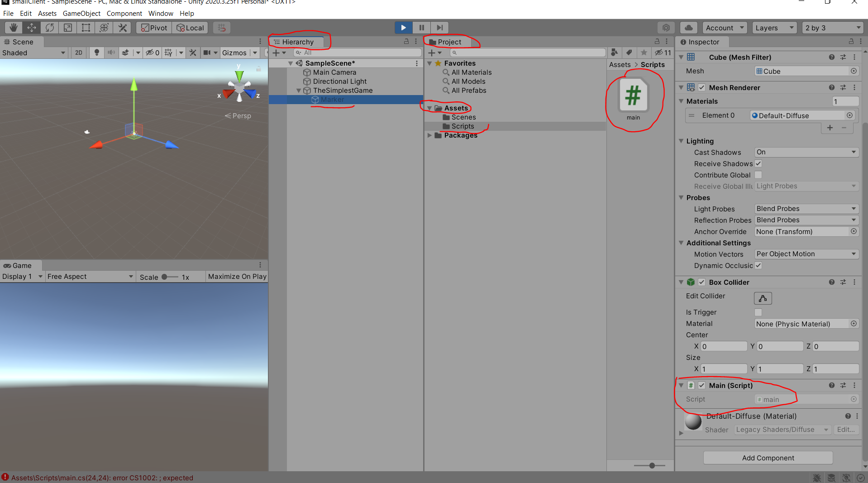Toggle Receive Shadows checkbox
The height and width of the screenshot is (483, 868).
pyautogui.click(x=758, y=163)
